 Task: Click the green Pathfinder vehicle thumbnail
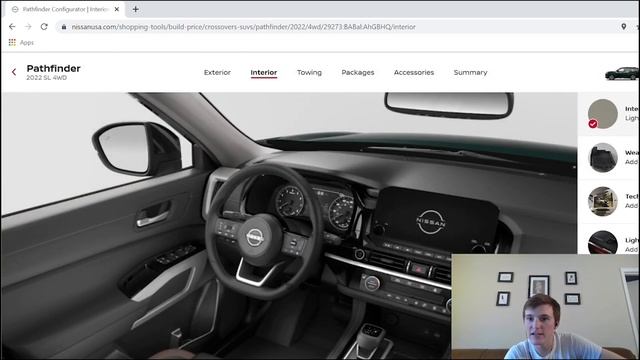click(622, 73)
